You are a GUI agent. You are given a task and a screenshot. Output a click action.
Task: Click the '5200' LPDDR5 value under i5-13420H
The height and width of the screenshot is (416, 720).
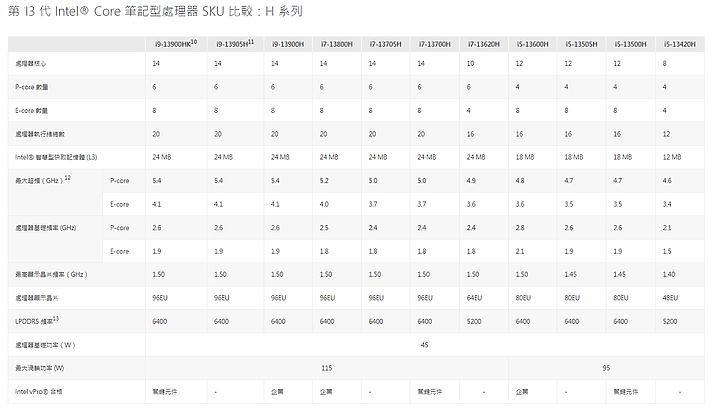click(x=669, y=321)
